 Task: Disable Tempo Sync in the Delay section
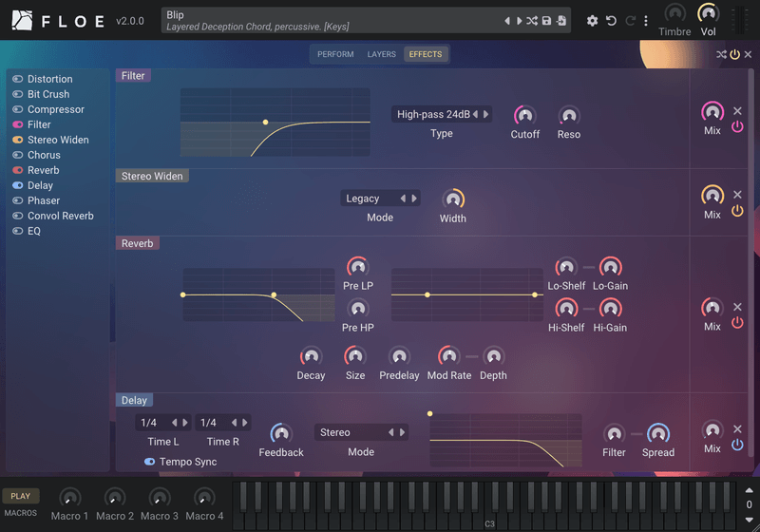point(150,462)
